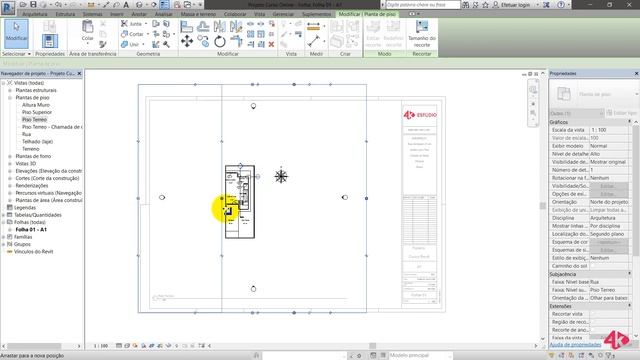Select the Rotacionar (rotate) tool
This screenshot has height=360, width=640.
coord(220,41)
